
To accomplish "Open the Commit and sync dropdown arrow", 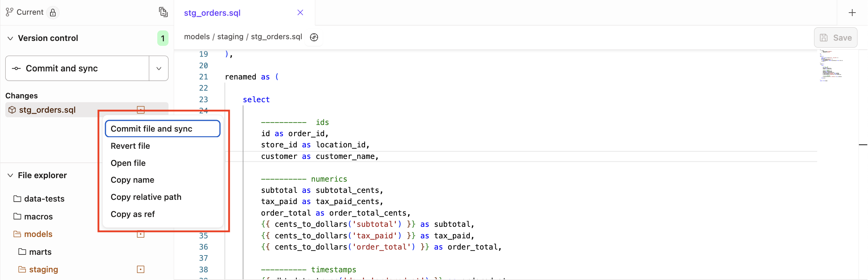I will [159, 68].
